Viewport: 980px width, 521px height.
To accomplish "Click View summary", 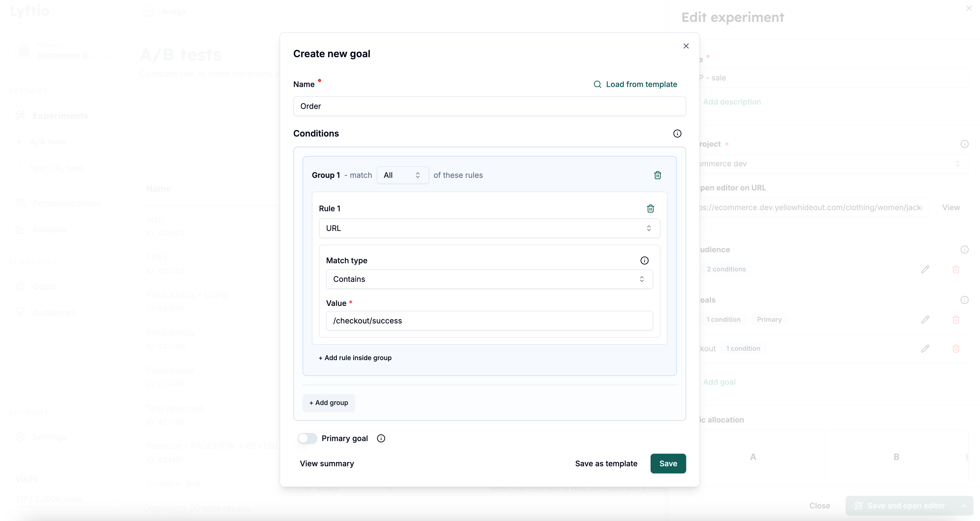I will [327, 464].
